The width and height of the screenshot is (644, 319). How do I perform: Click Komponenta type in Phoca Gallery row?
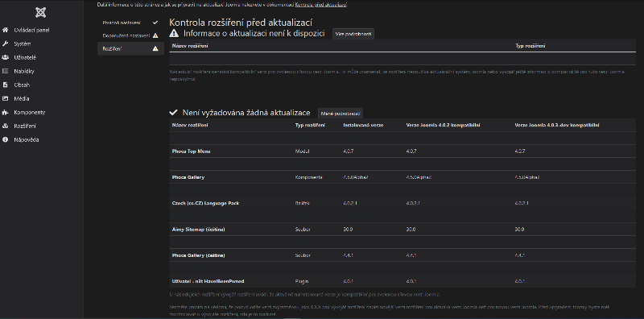(309, 177)
